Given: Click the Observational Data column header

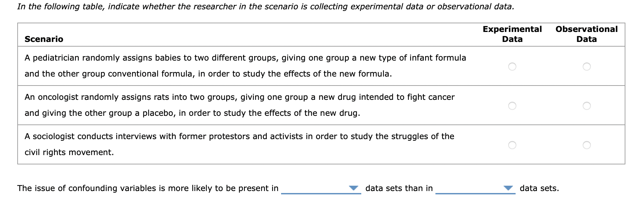Looking at the screenshot, I should coord(586,34).
